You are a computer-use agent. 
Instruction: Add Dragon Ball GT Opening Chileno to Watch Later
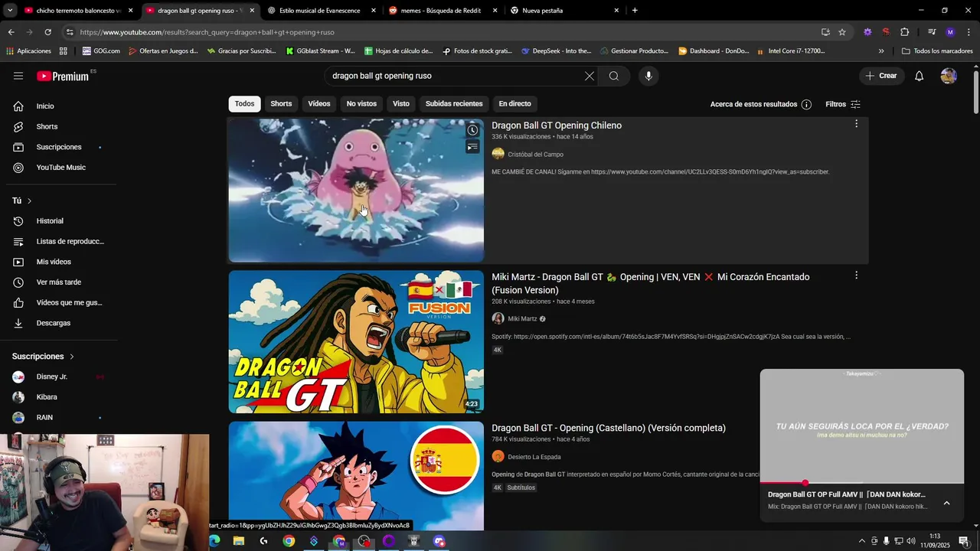click(x=472, y=130)
